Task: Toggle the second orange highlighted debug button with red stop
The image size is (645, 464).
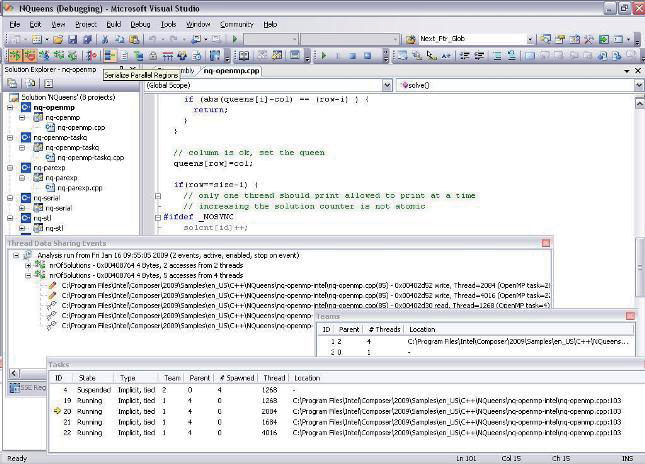Action: click(30, 56)
